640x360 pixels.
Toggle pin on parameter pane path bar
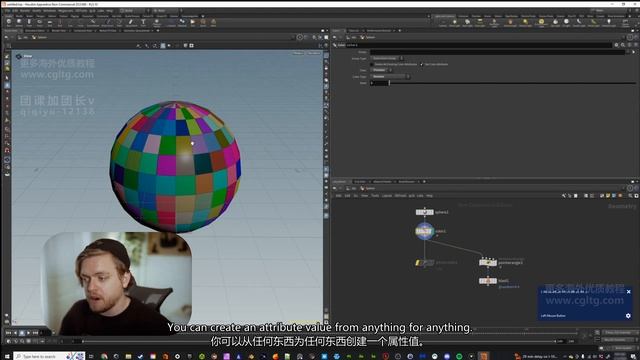tap(630, 37)
